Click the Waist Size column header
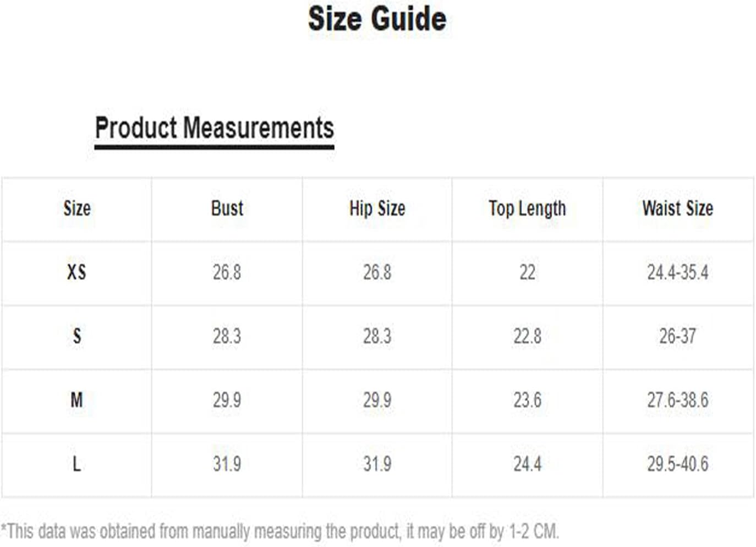 coord(677,209)
